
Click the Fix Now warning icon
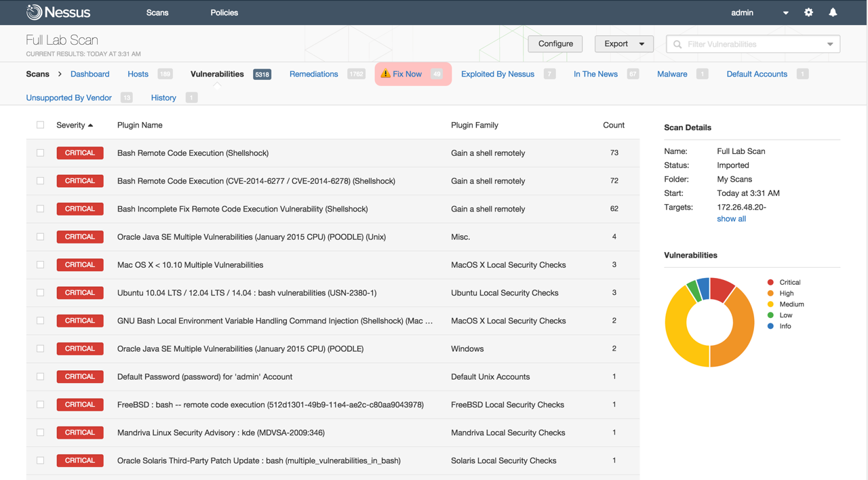[385, 74]
